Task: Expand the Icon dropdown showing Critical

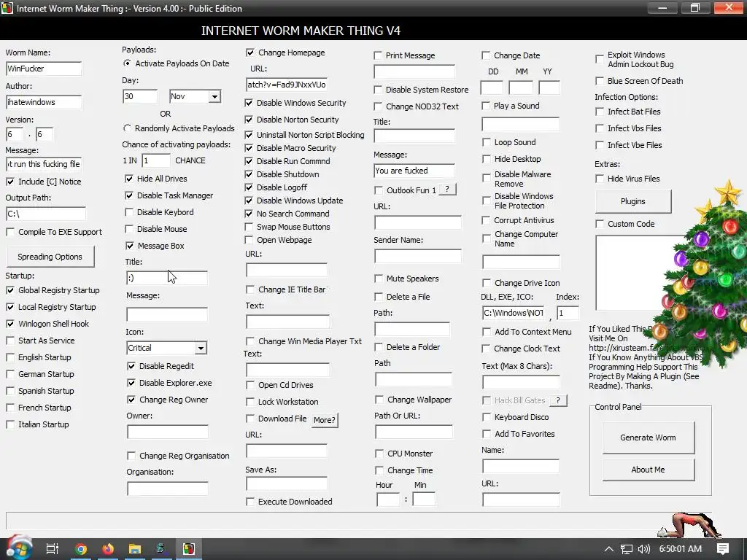Action: [x=201, y=348]
